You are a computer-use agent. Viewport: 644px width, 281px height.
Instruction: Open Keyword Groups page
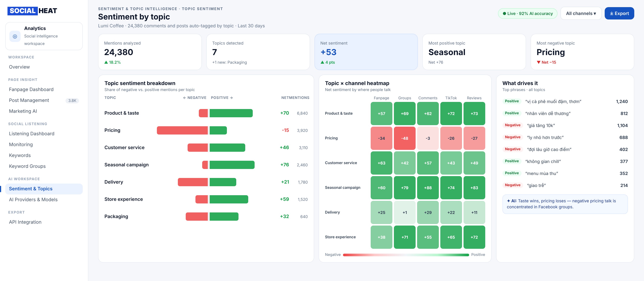[x=44, y=166]
